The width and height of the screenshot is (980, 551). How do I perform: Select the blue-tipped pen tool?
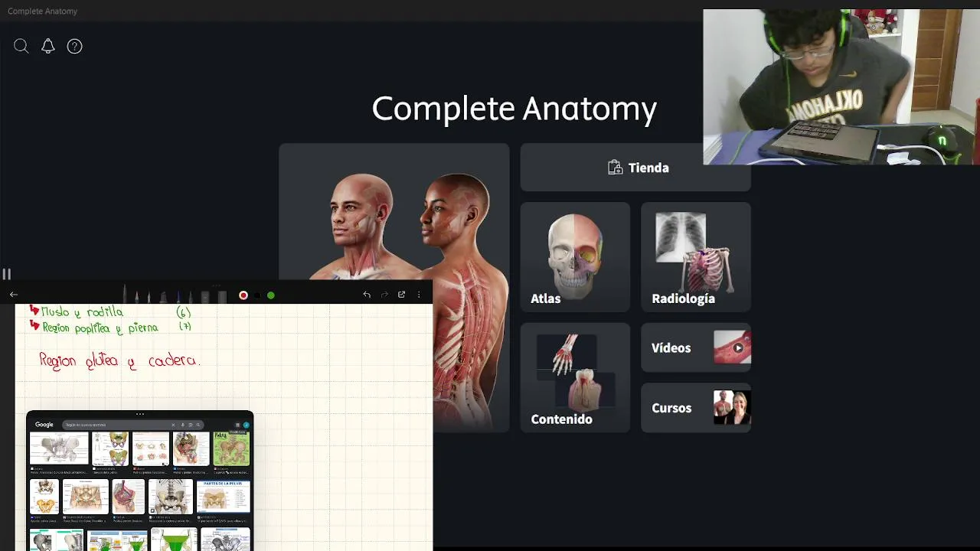tap(178, 295)
